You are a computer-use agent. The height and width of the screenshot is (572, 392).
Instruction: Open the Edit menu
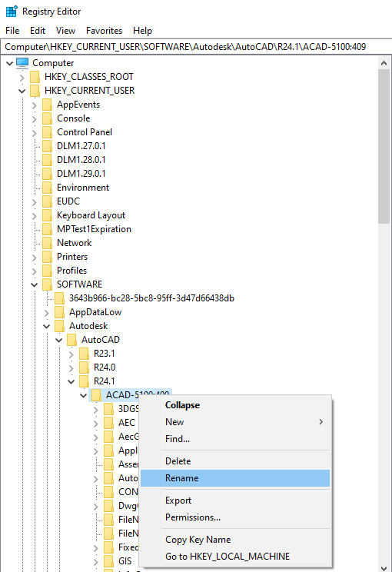pyautogui.click(x=38, y=31)
